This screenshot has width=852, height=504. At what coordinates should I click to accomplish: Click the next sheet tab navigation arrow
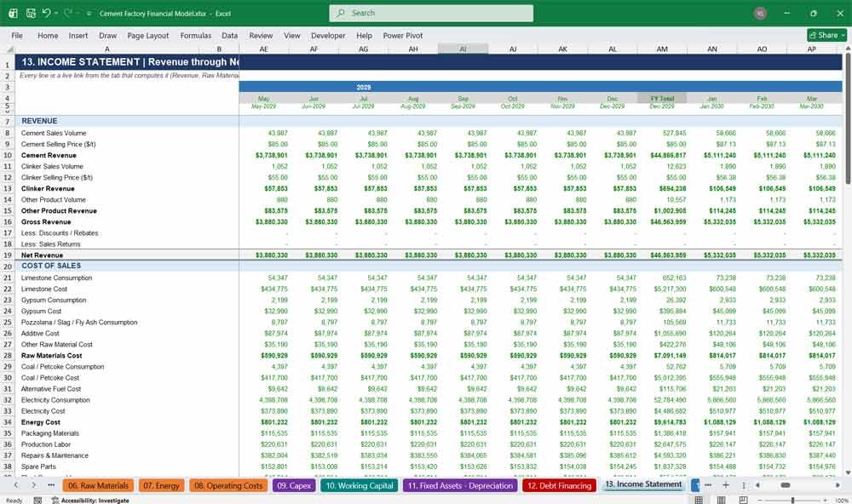(34, 485)
